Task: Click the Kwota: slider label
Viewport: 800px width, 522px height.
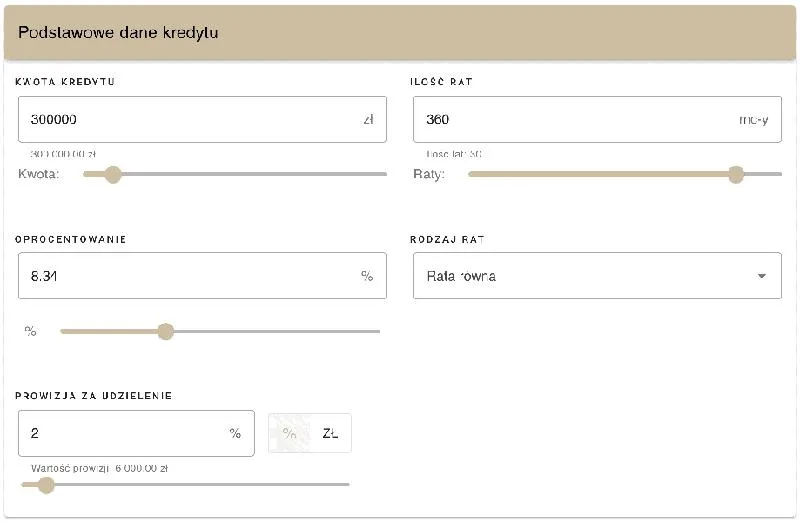Action: coord(39,174)
